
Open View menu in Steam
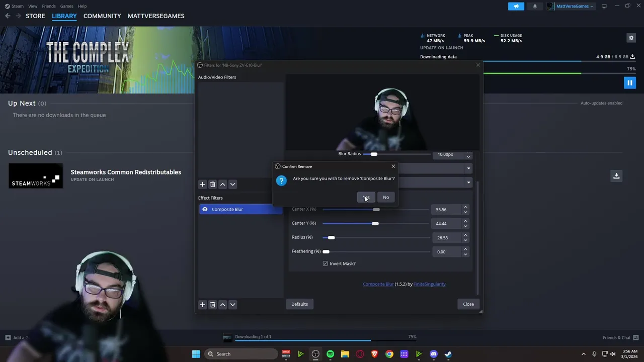click(x=33, y=6)
